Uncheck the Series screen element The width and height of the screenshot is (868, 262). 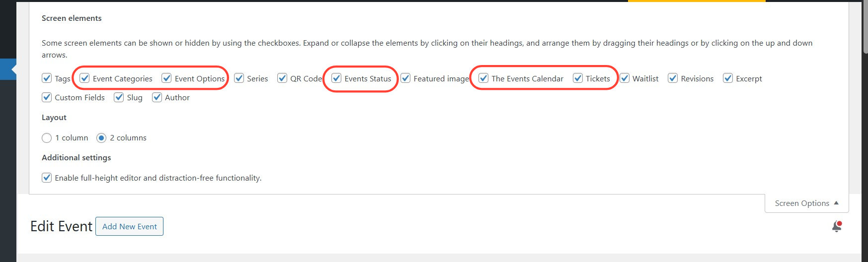[x=239, y=78]
